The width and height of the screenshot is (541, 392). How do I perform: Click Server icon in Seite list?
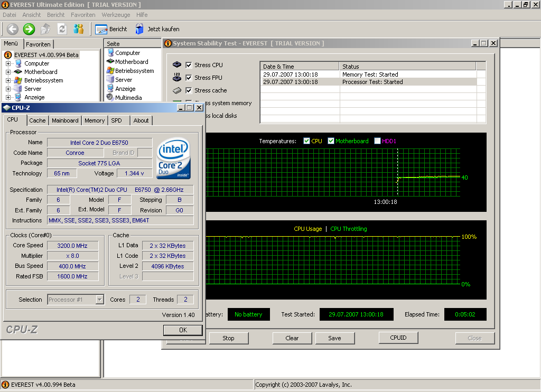click(x=110, y=79)
